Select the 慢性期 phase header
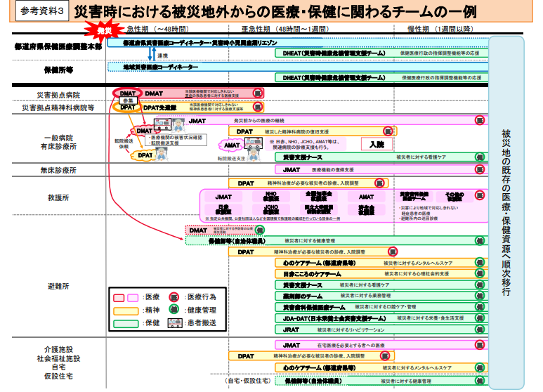Screen dimensions: 543x392 tap(440, 29)
